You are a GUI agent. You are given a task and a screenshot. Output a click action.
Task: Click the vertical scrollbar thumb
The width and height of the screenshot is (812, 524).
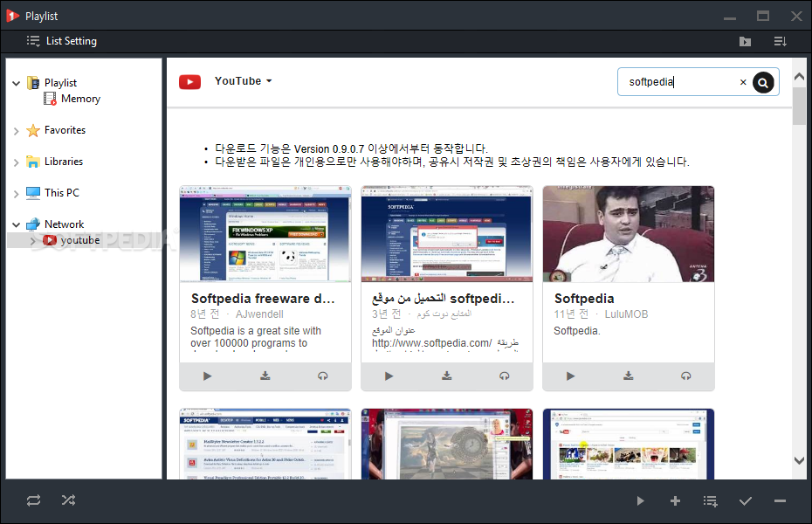[x=799, y=107]
